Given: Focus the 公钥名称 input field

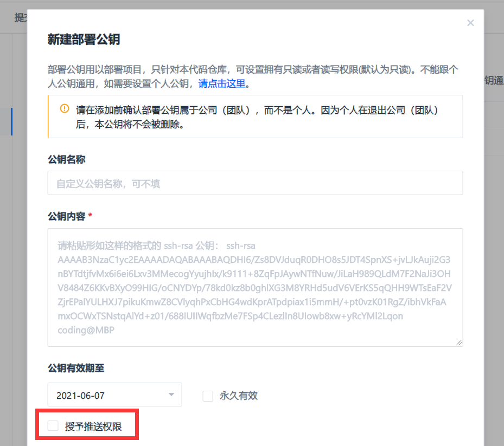Looking at the screenshot, I should coord(255,184).
